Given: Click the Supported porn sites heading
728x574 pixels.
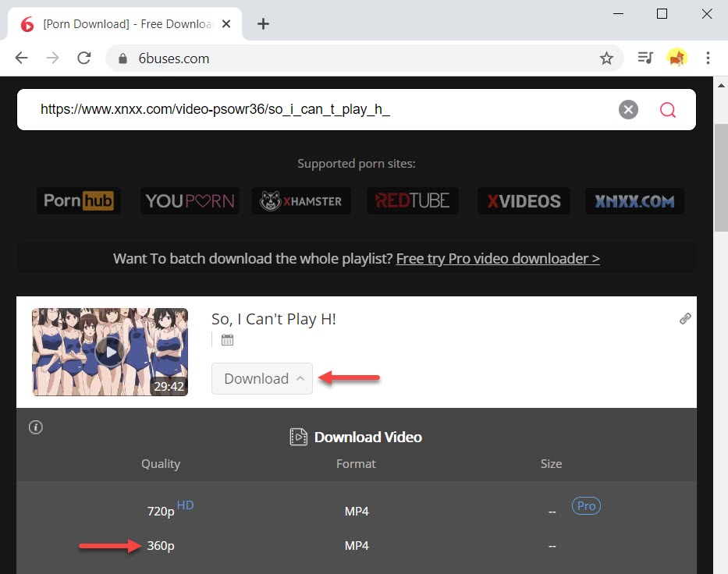Looking at the screenshot, I should 357,164.
